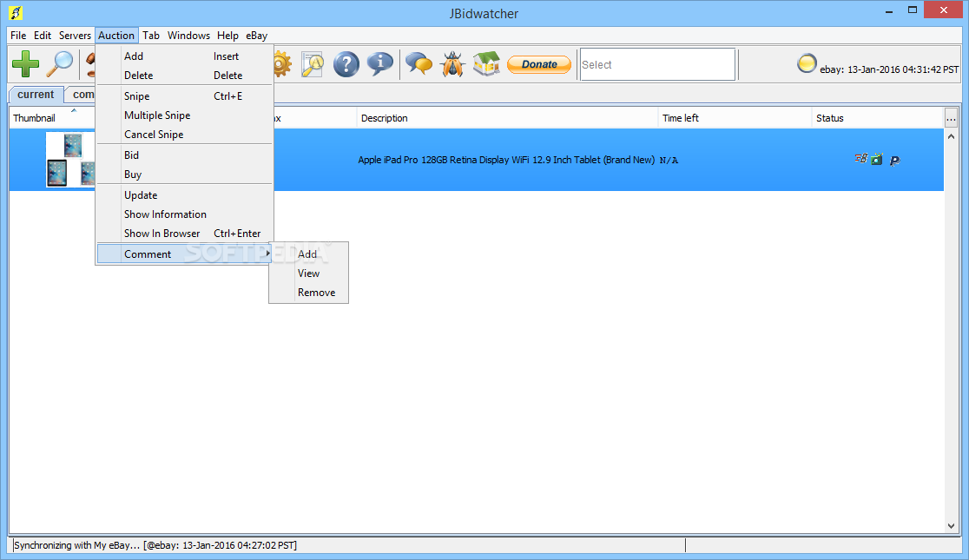
Task: Maximize the JBidwatcher window
Action: (913, 10)
